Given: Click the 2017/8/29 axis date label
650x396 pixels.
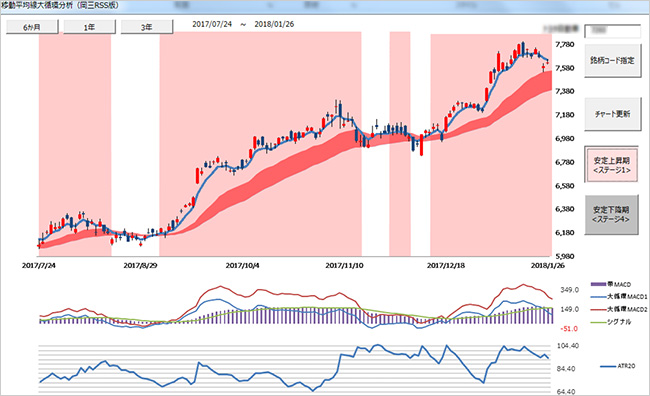Looking at the screenshot, I should (140, 265).
